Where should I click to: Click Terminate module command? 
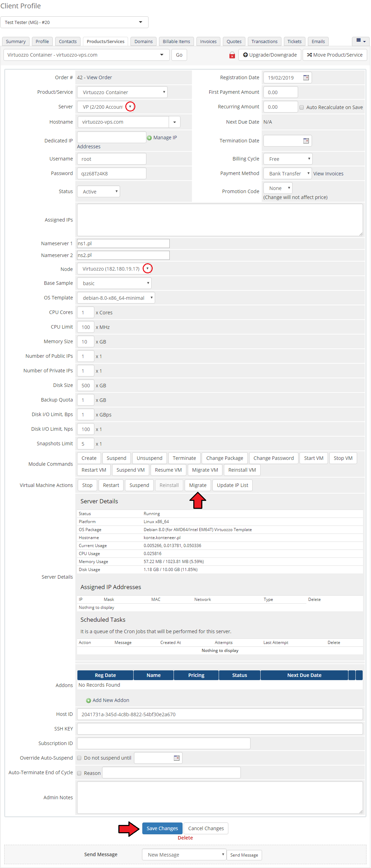point(184,458)
